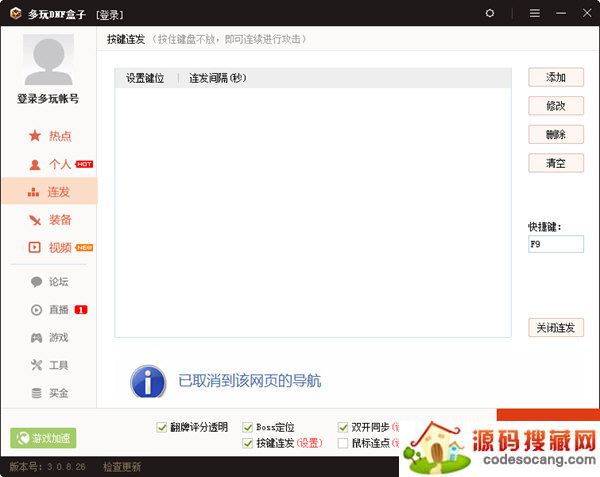Open the hamburger menu in title bar
600x477 pixels.
535,13
